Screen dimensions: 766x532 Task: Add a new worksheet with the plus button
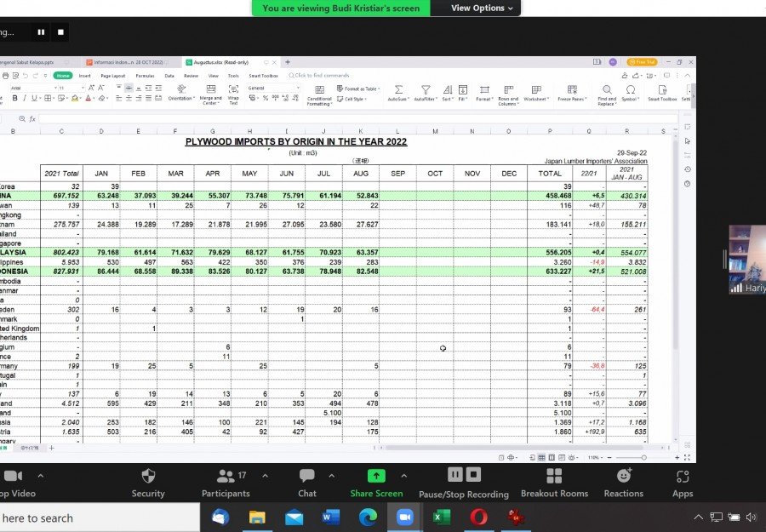click(51, 448)
